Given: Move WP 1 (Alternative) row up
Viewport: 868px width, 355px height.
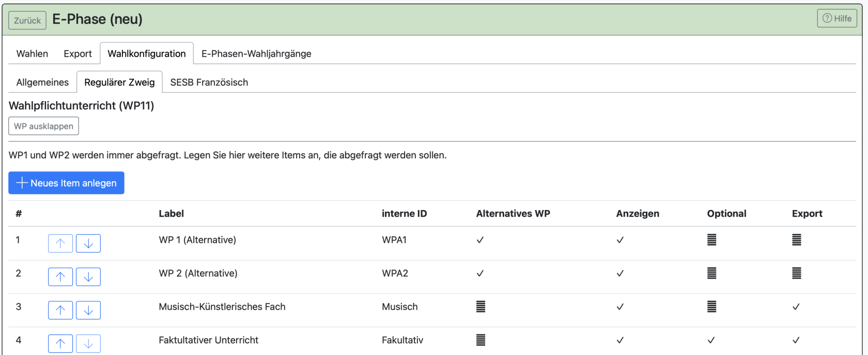Looking at the screenshot, I should click(60, 243).
